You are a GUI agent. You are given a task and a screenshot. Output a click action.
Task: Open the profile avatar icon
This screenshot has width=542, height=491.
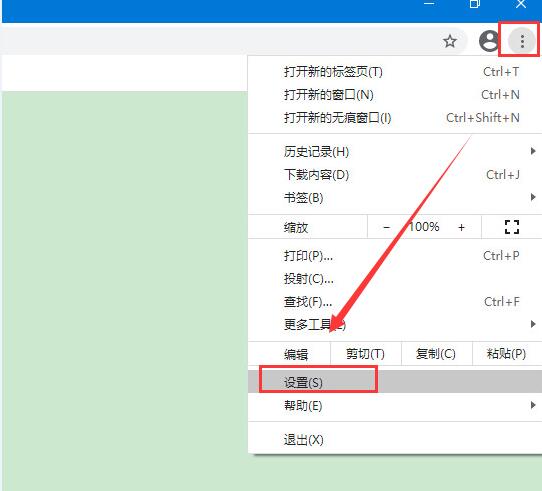pyautogui.click(x=489, y=41)
